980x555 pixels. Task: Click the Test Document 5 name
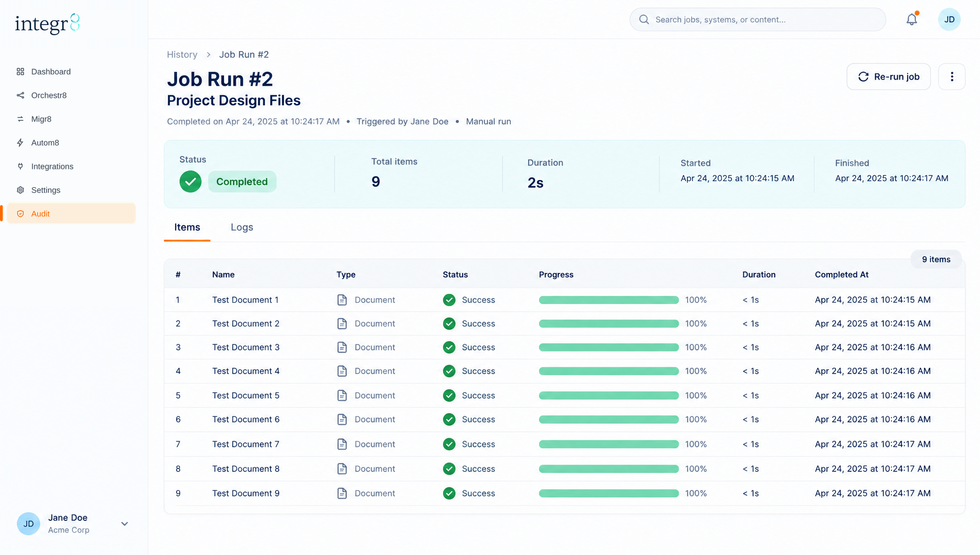[246, 395]
